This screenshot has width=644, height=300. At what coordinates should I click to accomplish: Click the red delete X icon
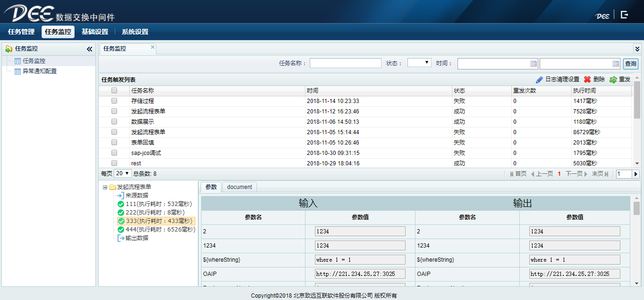[587, 80]
